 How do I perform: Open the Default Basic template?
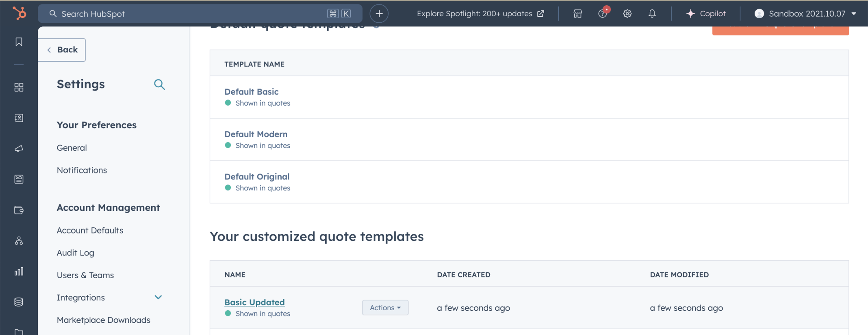pyautogui.click(x=252, y=92)
